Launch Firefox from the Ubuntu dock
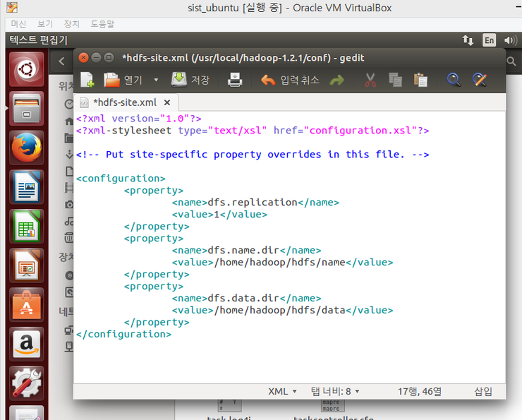 point(26,149)
